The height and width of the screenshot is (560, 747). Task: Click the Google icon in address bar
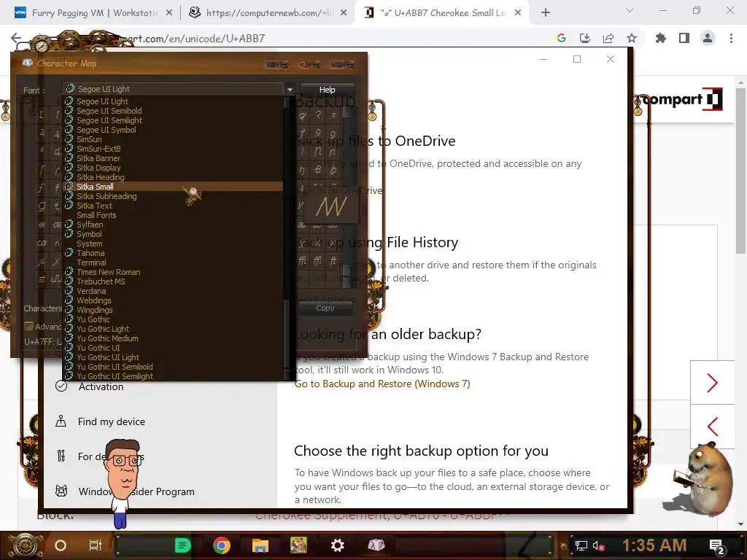click(x=562, y=38)
